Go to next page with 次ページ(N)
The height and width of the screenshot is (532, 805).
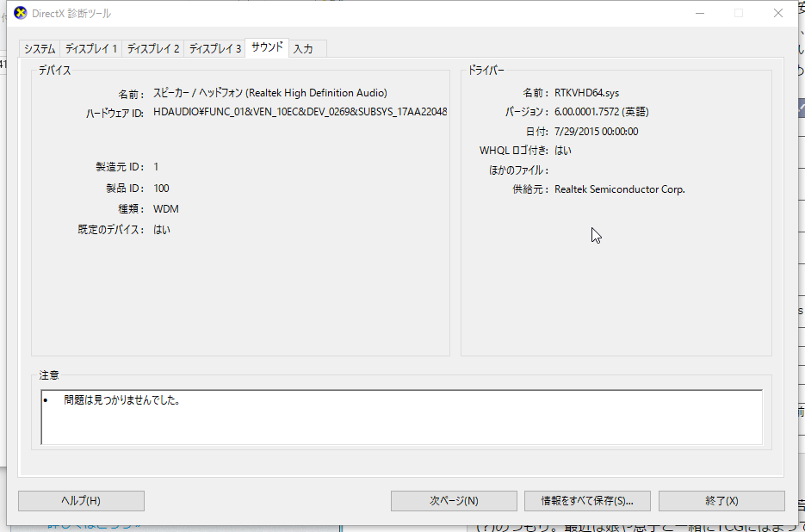click(x=454, y=501)
